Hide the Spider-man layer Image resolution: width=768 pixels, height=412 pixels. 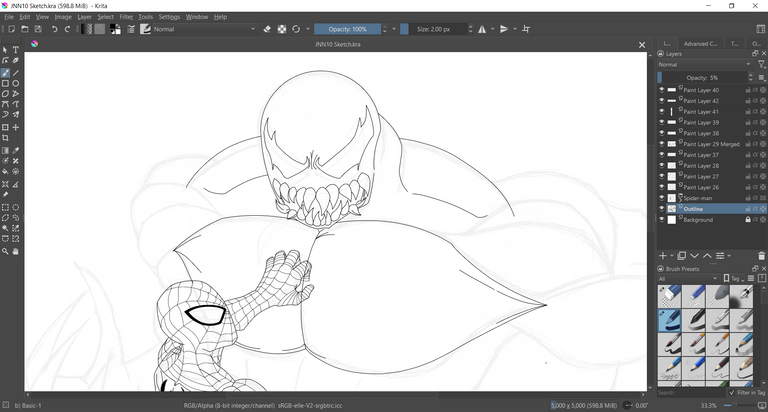click(x=661, y=198)
